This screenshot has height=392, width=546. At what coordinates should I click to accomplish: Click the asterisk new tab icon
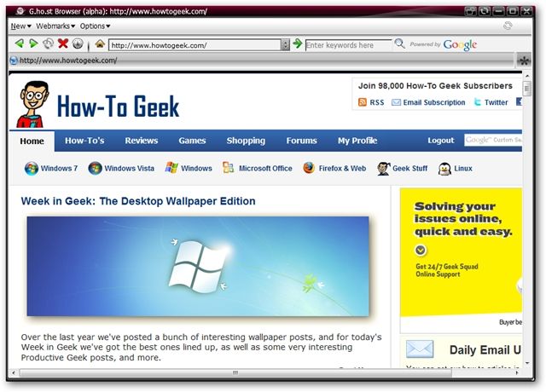pyautogui.click(x=524, y=61)
